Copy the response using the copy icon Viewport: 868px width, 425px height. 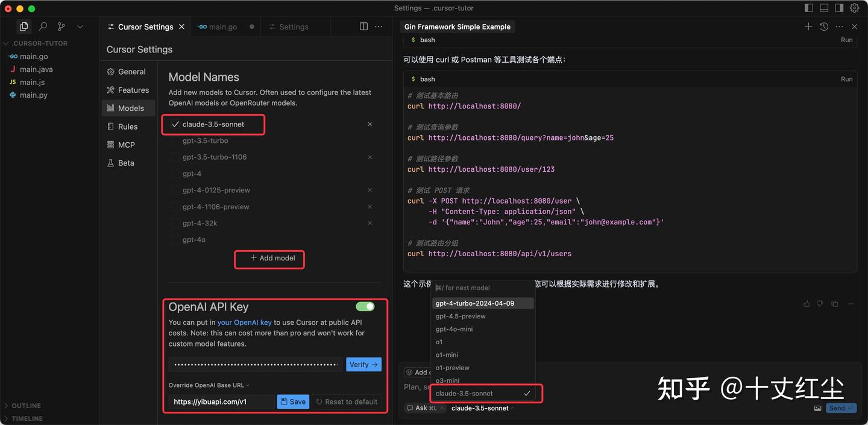[835, 304]
